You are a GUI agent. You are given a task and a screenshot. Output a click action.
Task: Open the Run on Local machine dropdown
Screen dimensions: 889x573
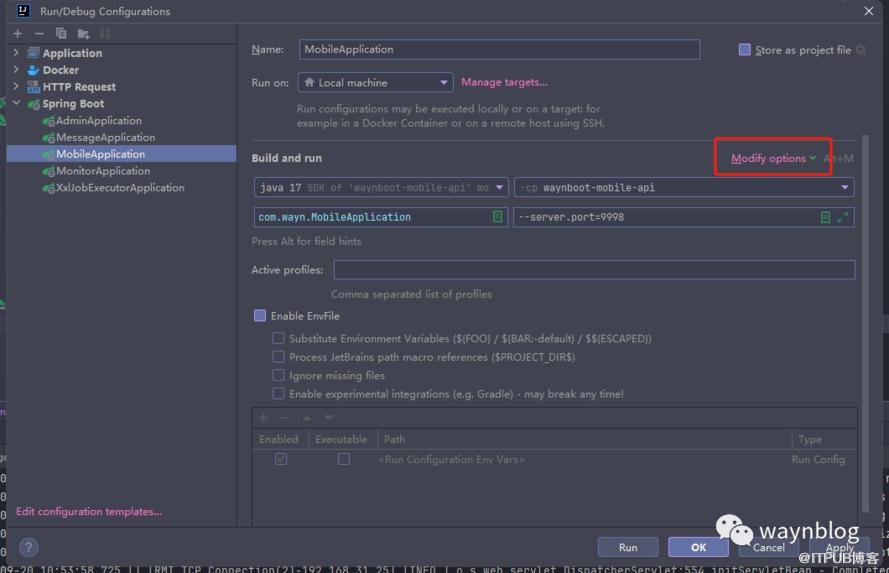click(375, 83)
